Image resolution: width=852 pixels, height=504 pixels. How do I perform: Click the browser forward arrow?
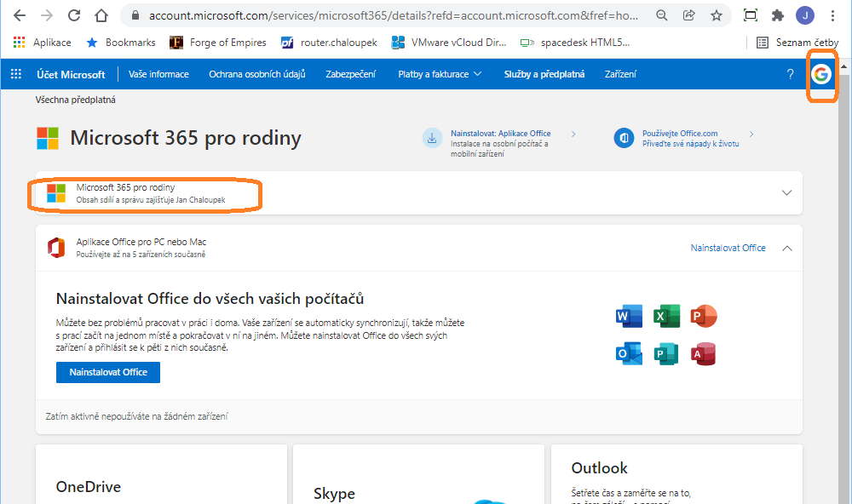point(47,15)
